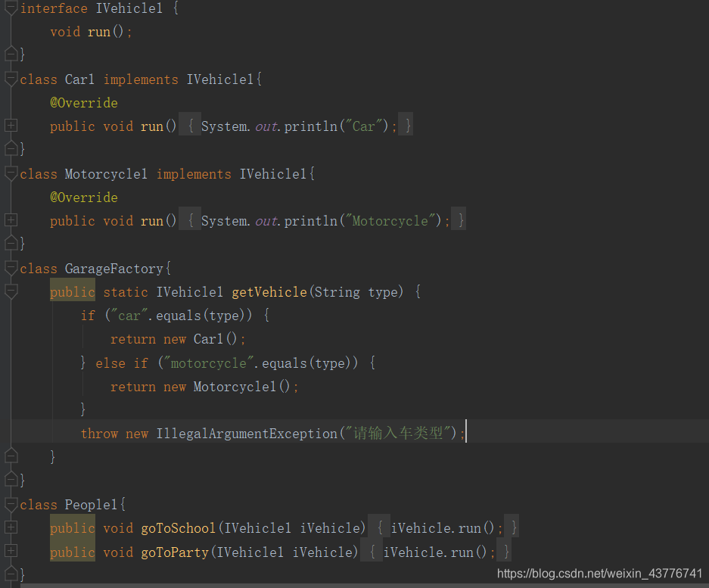Image resolution: width=709 pixels, height=588 pixels.
Task: Click closing fold marker of People1 class
Action: coord(11,574)
